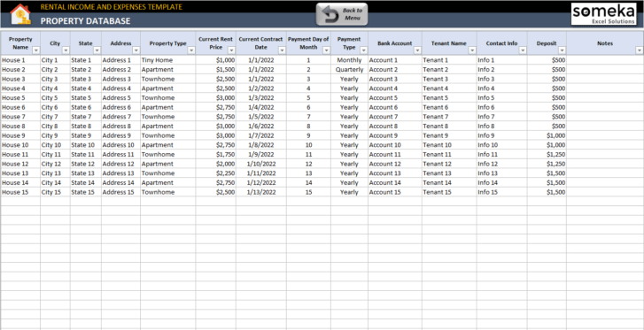644x330 pixels.
Task: Select payment day 10 cell for House 10
Action: tap(308, 145)
